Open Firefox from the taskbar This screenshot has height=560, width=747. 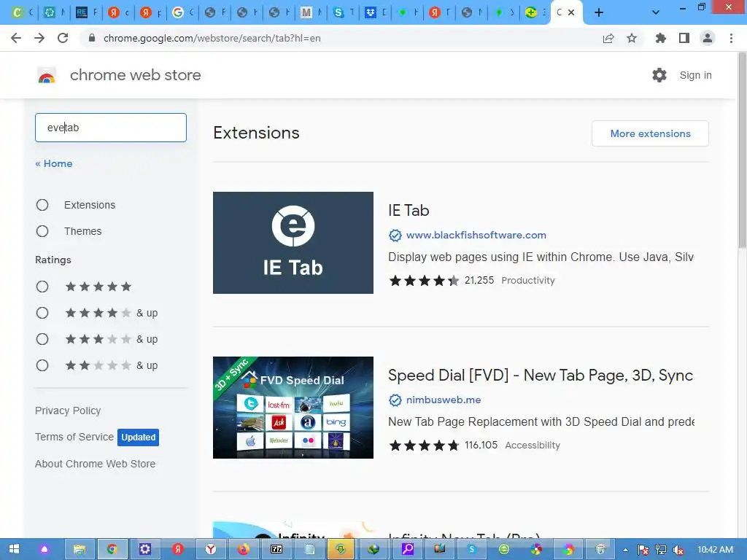[x=243, y=550]
